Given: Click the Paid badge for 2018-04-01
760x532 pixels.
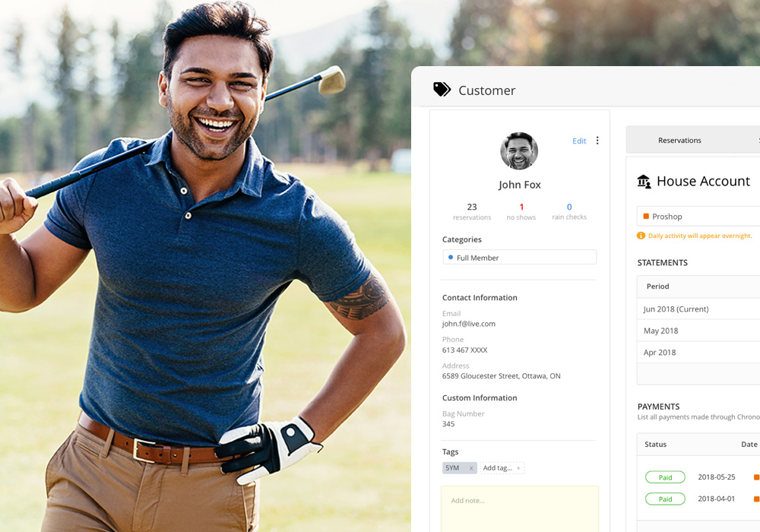Looking at the screenshot, I should click(665, 499).
